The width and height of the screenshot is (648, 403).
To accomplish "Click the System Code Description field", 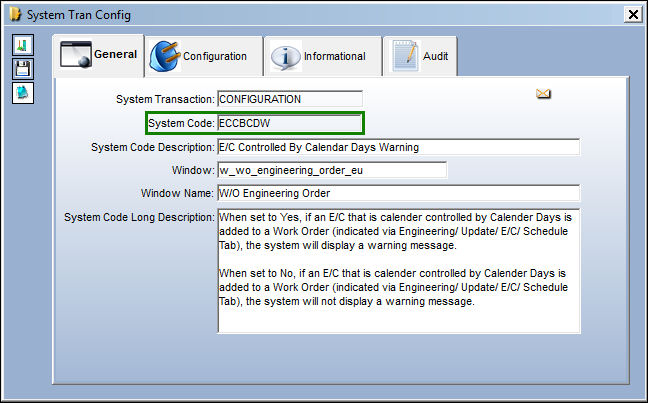I will [x=399, y=147].
